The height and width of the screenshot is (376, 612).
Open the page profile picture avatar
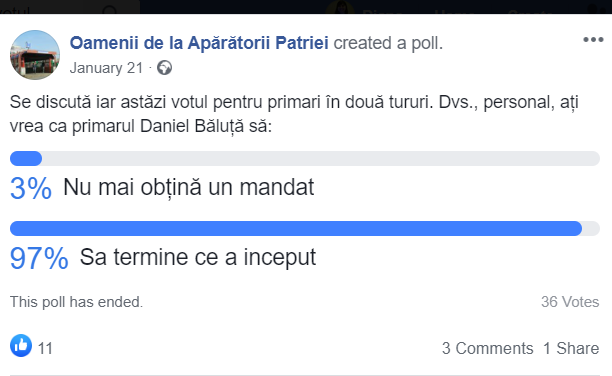coord(35,55)
